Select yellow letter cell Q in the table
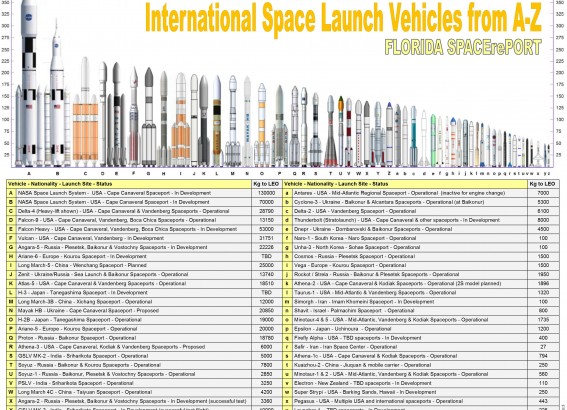Image resolution: width=567 pixels, height=410 pixels. click(x=11, y=338)
